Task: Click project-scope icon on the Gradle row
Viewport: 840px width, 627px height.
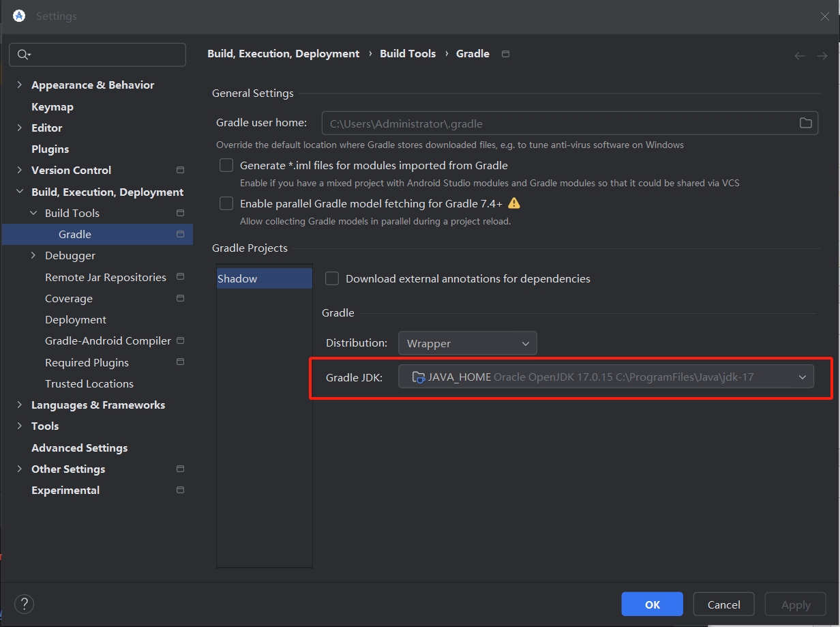Action: (x=180, y=234)
